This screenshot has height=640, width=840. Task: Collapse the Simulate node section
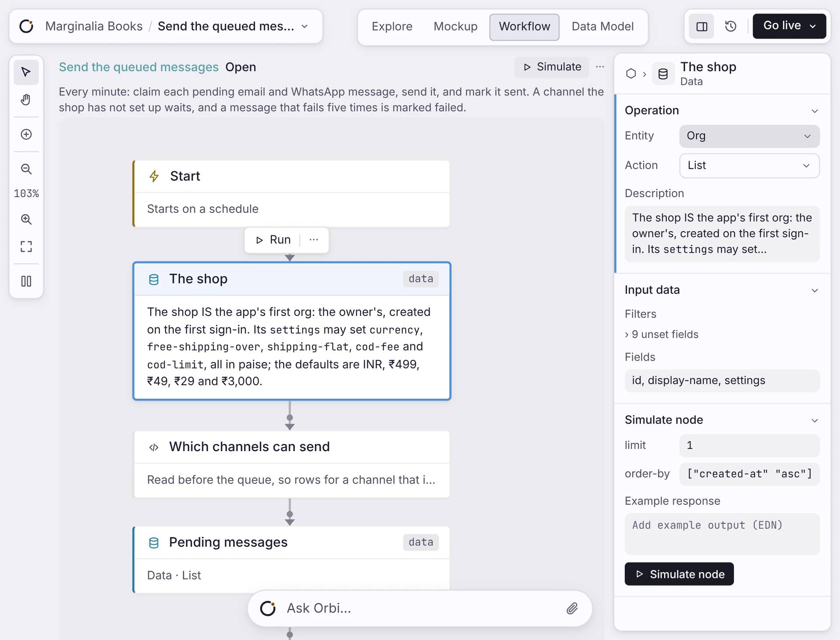tap(815, 420)
